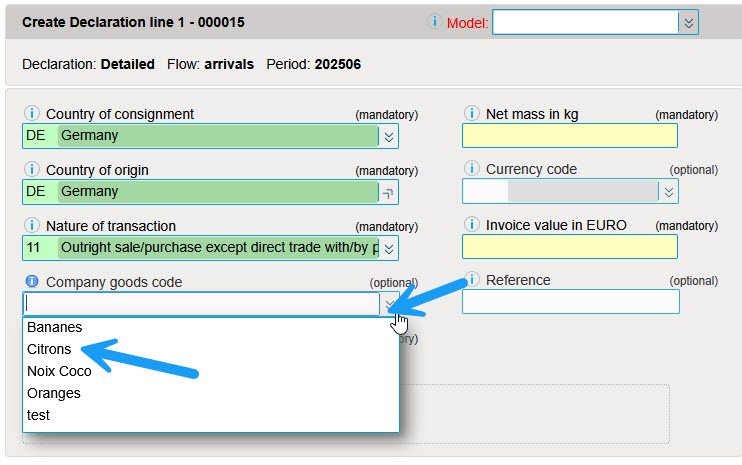Pick Noix Coco from the list
The image size is (742, 465).
[59, 371]
